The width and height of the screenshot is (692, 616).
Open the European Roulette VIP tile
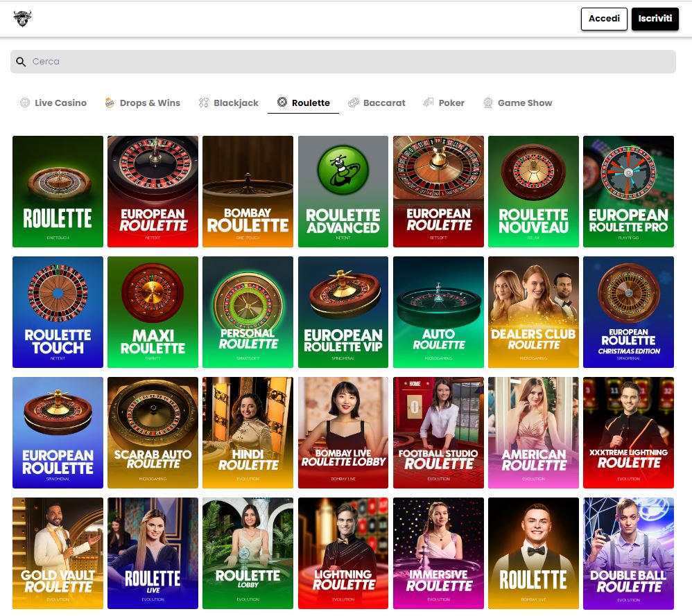[343, 313]
